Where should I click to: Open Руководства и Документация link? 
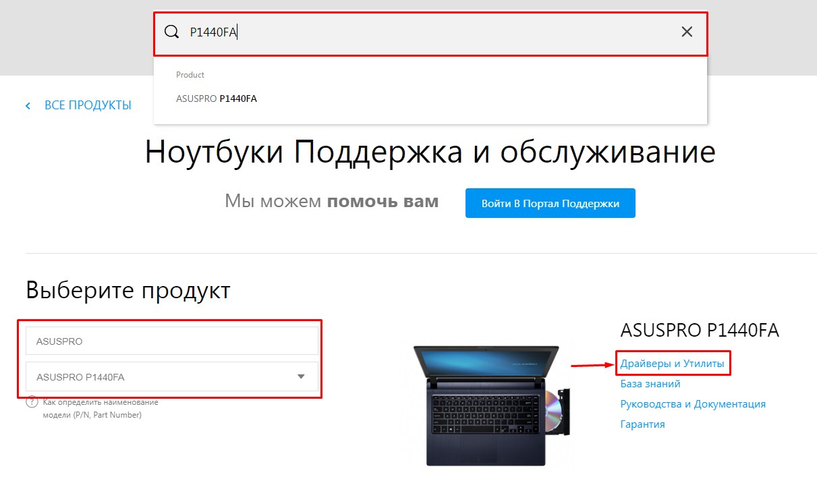(693, 404)
